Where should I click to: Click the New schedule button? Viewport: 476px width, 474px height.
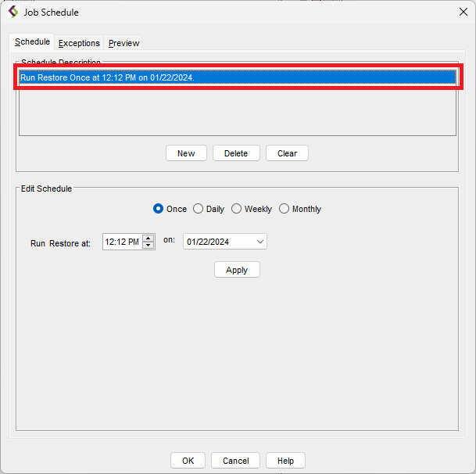click(186, 153)
